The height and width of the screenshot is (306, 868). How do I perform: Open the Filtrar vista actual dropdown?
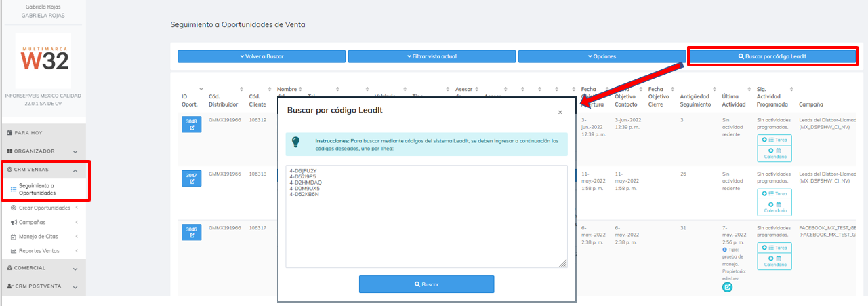(431, 56)
